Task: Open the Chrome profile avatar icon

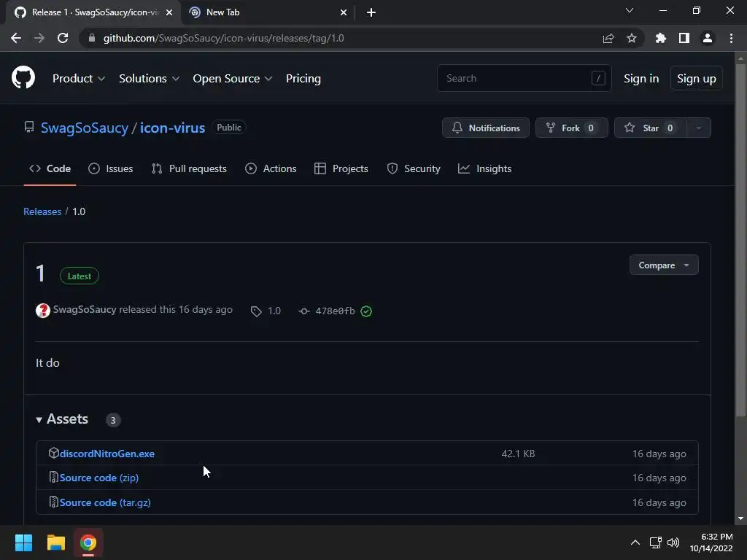Action: point(708,38)
